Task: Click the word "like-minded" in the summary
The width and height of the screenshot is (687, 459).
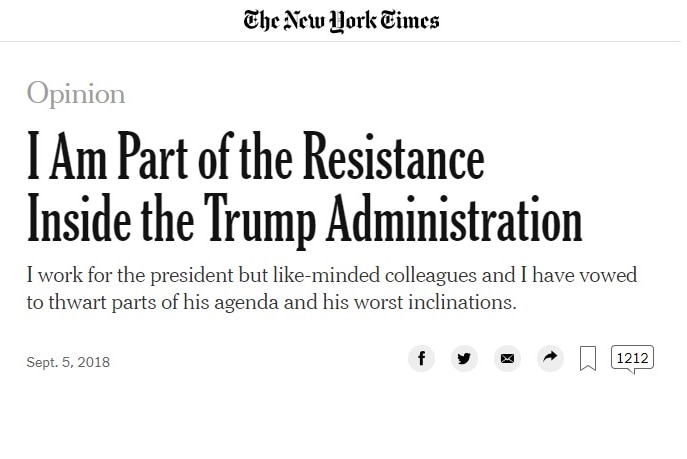Action: pos(326,275)
